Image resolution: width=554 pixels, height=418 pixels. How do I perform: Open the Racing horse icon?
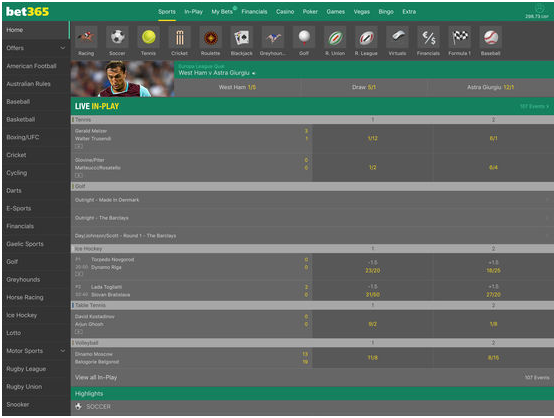86,37
